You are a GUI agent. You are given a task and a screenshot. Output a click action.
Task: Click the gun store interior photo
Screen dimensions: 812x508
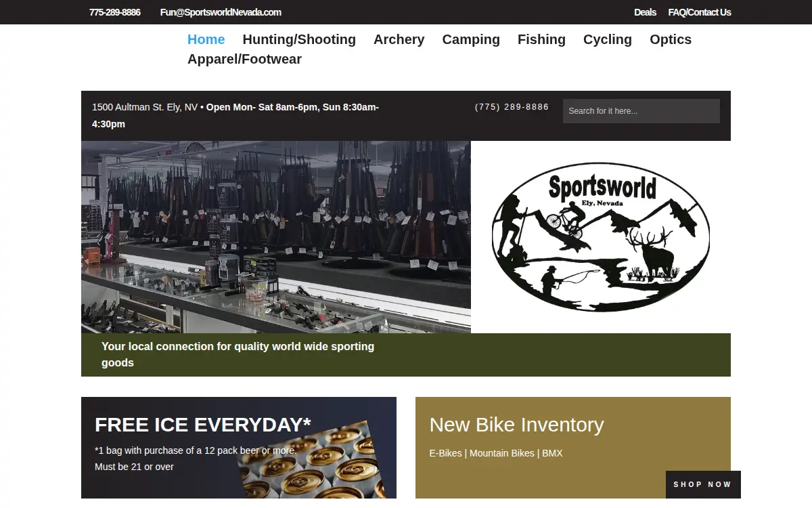pyautogui.click(x=276, y=237)
